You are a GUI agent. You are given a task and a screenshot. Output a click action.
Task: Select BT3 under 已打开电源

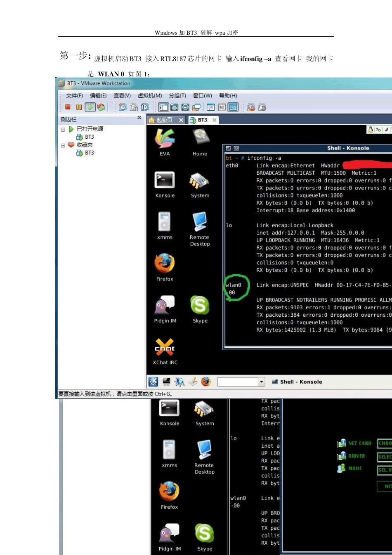tap(85, 137)
